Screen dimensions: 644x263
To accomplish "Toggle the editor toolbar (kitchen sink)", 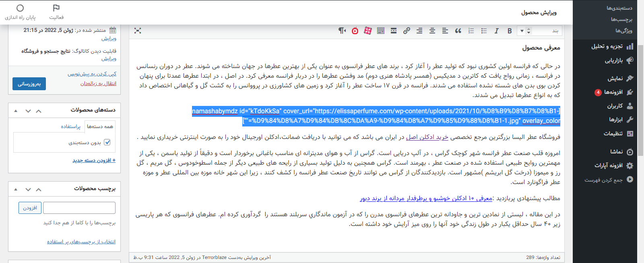I will point(381,31).
